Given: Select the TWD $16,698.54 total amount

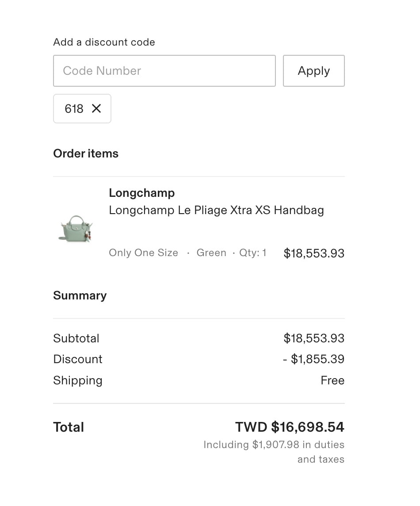Looking at the screenshot, I should 290,427.
